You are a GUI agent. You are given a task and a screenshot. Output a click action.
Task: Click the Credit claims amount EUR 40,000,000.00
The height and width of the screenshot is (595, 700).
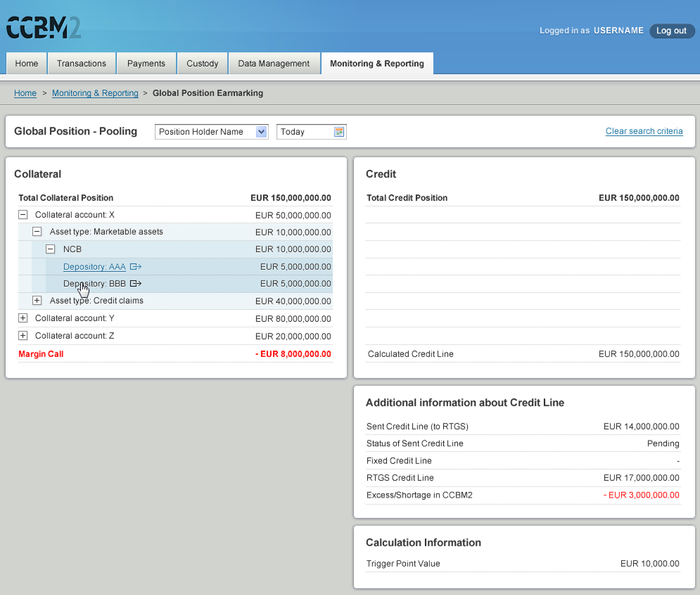tap(293, 301)
